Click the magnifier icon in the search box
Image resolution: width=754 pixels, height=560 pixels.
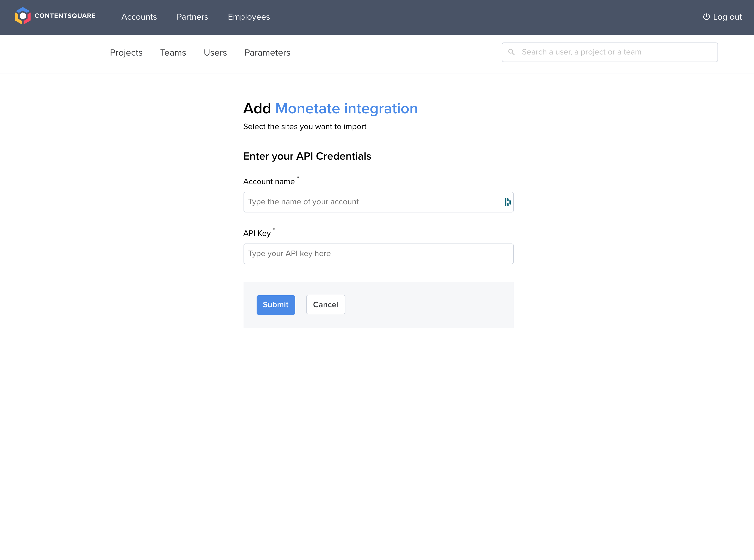click(512, 52)
